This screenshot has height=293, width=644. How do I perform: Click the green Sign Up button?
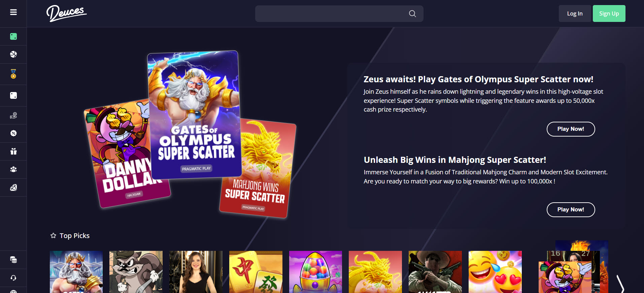coord(609,13)
